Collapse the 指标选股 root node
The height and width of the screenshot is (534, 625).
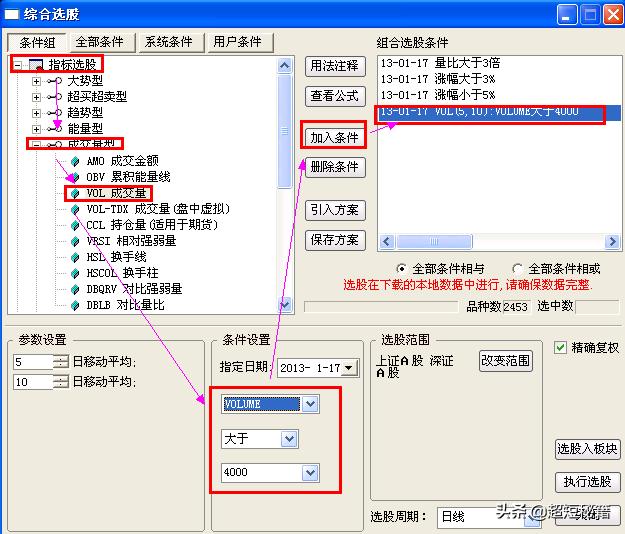(x=18, y=65)
